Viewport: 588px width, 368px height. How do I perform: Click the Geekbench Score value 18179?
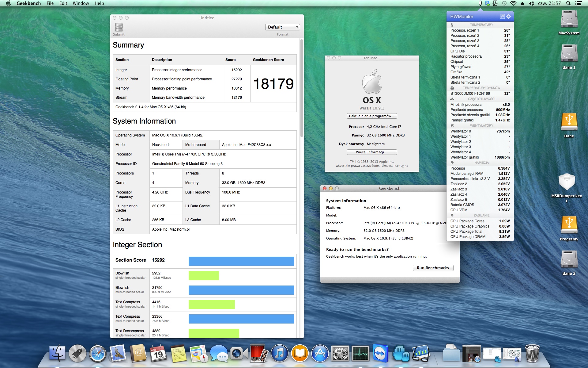273,84
